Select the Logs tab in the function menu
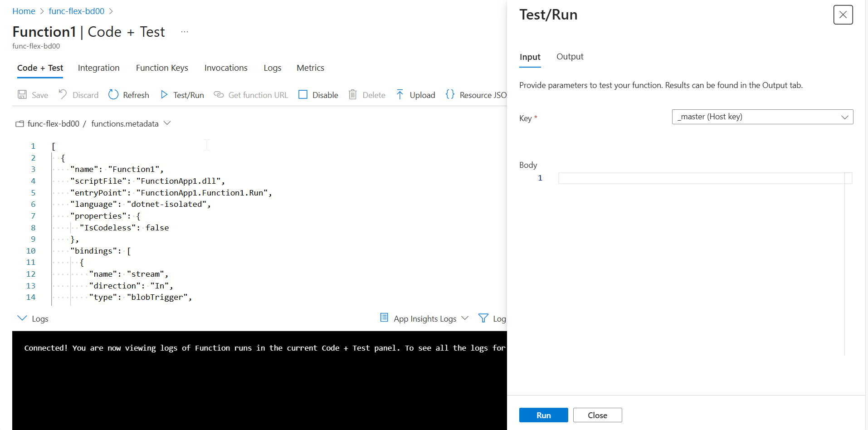868x430 pixels. point(273,68)
